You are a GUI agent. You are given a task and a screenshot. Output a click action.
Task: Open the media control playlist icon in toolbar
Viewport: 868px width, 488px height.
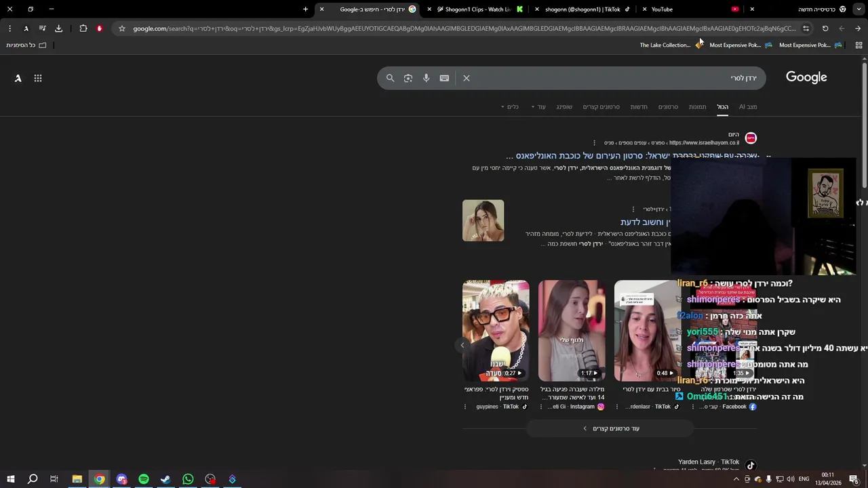click(x=42, y=28)
